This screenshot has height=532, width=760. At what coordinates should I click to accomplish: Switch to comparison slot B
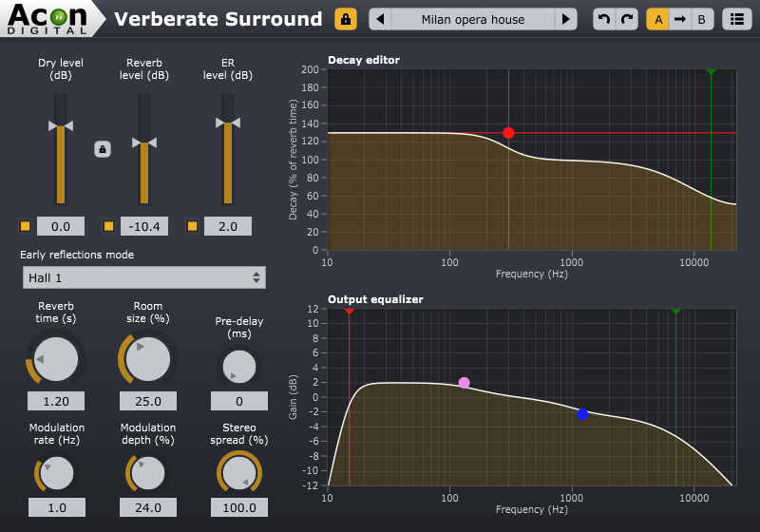(702, 19)
